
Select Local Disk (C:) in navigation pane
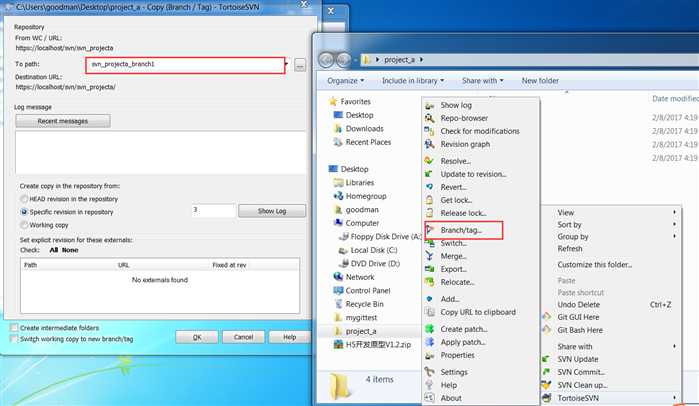374,250
